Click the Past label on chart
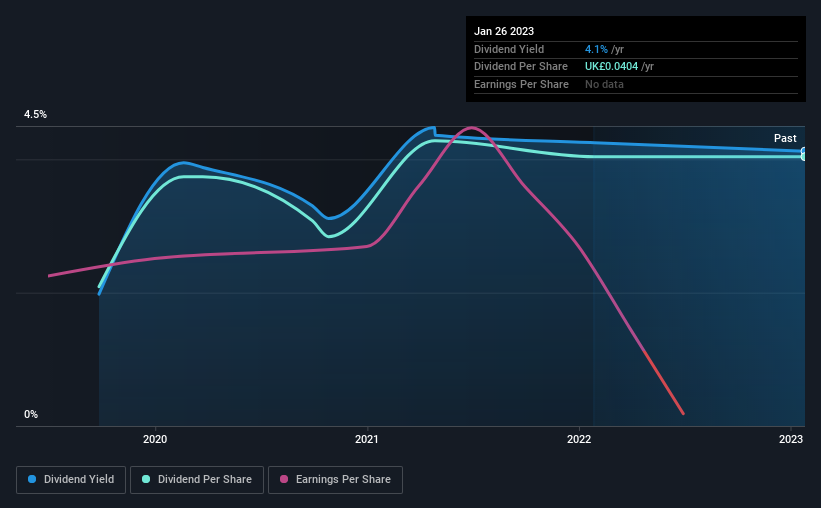This screenshot has height=508, width=821. pos(785,138)
